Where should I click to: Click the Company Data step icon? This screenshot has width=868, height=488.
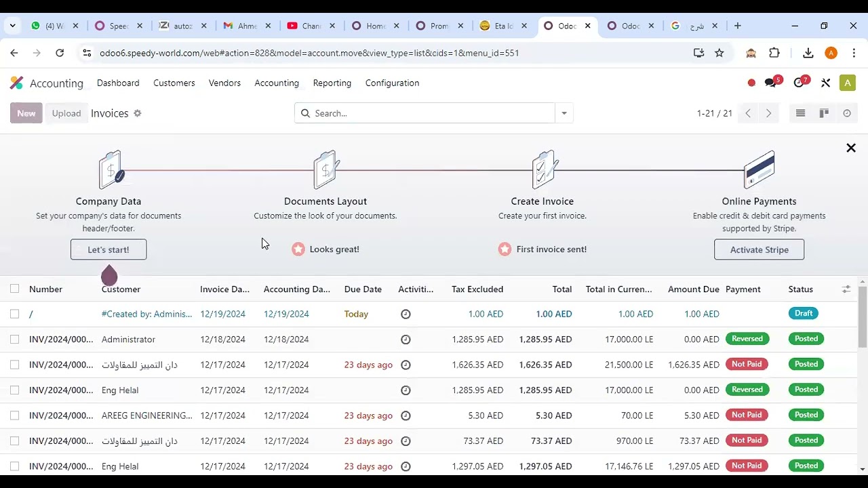coord(111,169)
